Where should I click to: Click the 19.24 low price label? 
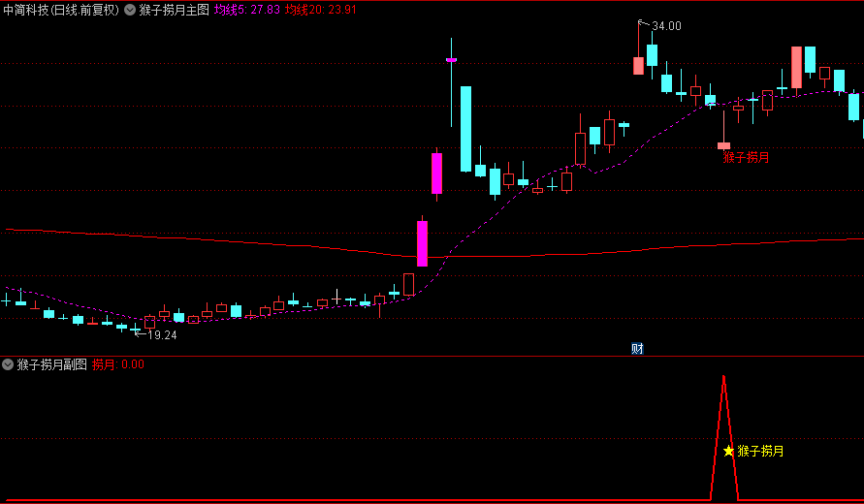click(x=162, y=335)
